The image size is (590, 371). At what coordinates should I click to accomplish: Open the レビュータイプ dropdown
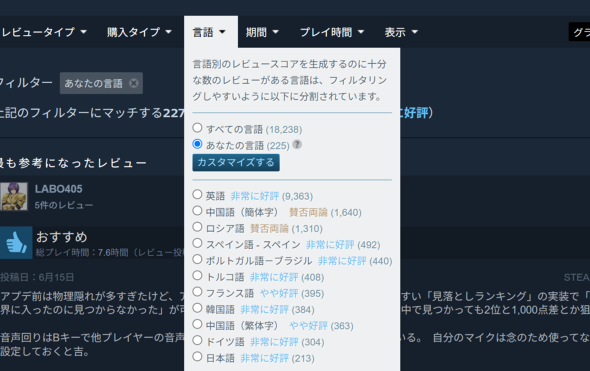tap(44, 32)
